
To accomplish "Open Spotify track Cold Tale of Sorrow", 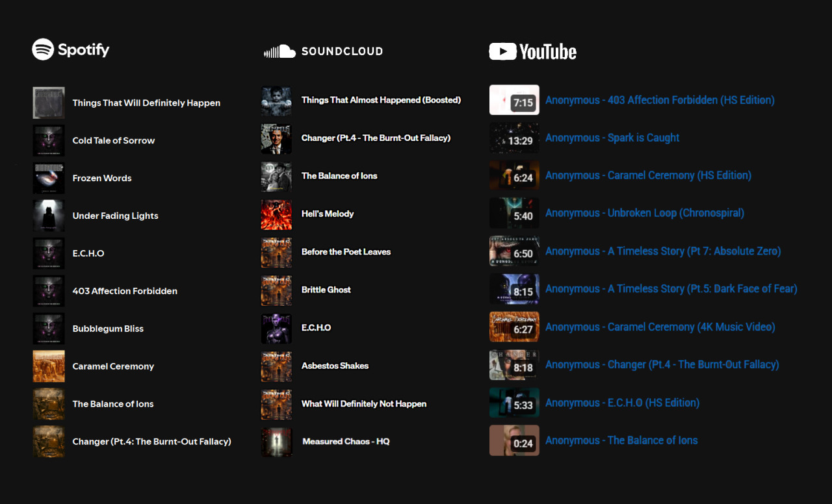I will (113, 140).
